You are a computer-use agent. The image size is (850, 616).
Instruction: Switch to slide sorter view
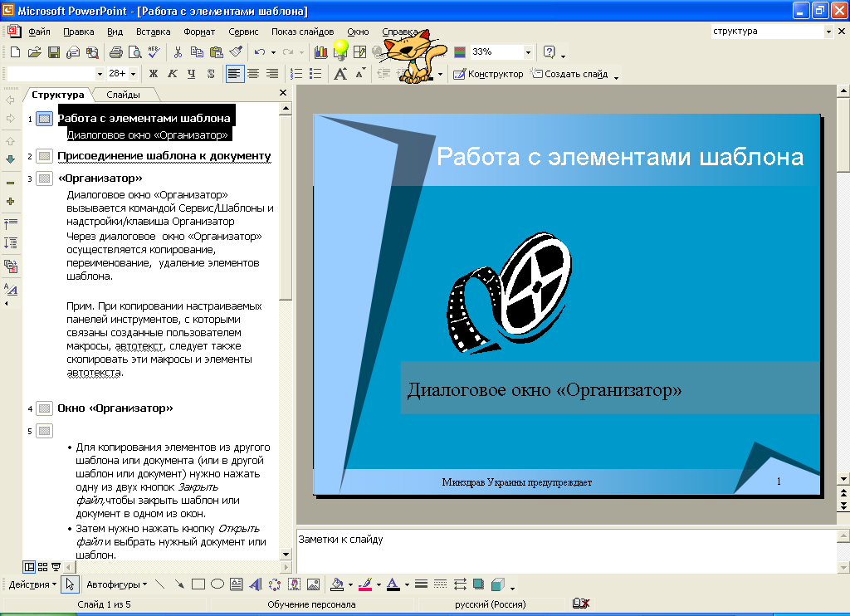pos(43,567)
